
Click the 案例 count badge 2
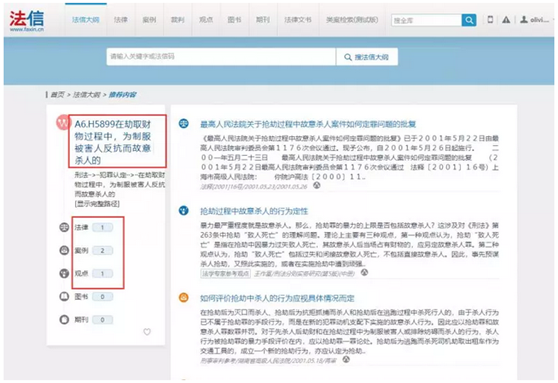[x=102, y=250]
